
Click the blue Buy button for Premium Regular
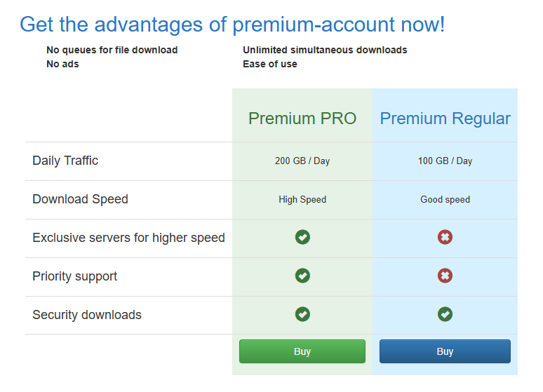click(x=445, y=351)
